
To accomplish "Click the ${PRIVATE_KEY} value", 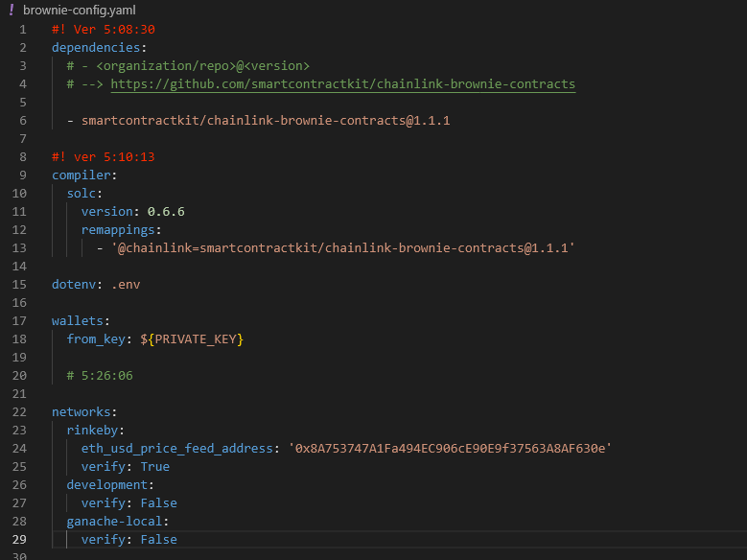I will pyautogui.click(x=192, y=338).
